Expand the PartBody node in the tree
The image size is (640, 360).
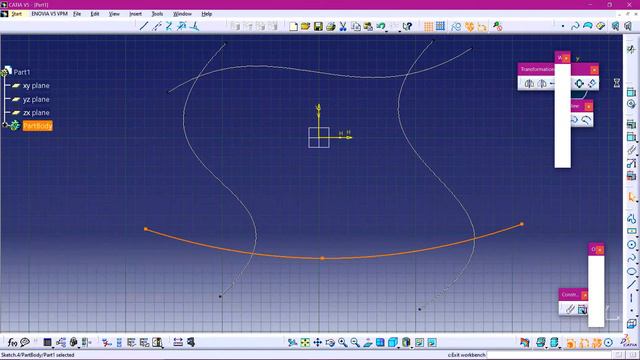tap(5, 125)
